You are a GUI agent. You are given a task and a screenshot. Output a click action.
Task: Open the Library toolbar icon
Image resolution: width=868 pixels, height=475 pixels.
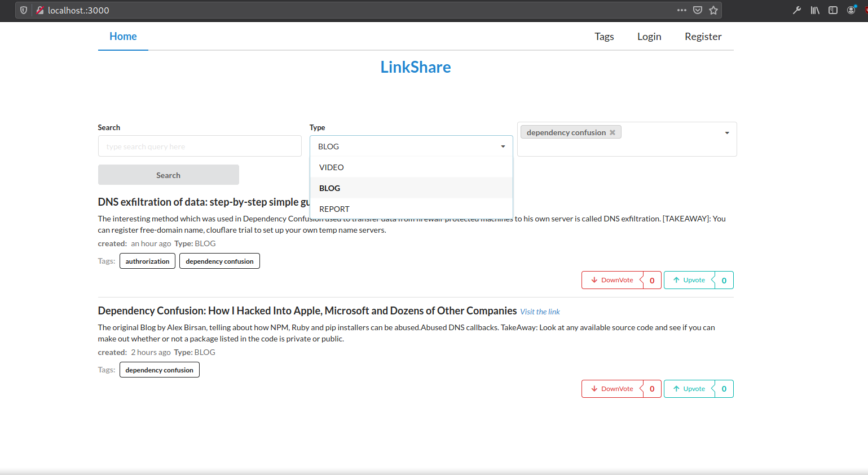point(814,10)
